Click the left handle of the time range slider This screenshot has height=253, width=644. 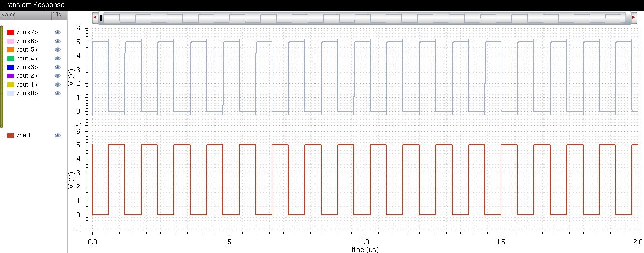pos(101,18)
